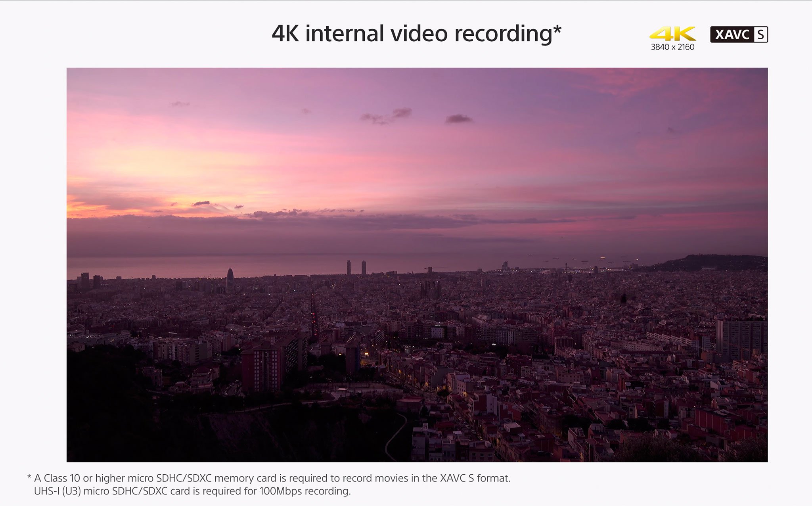Click the 4K 3840 x 2160 logo
This screenshot has width=812, height=506.
point(672,38)
